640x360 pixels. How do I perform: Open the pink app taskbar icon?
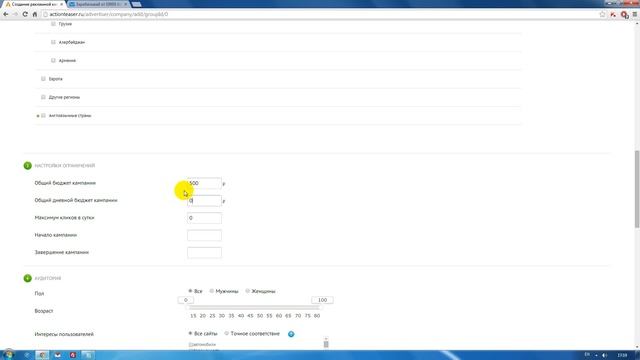tap(73, 355)
